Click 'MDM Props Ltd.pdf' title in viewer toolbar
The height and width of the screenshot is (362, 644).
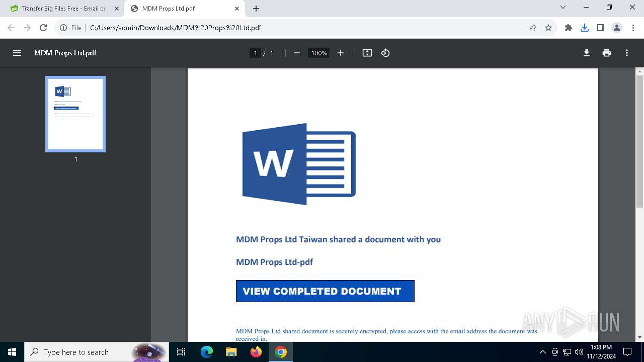(x=65, y=53)
